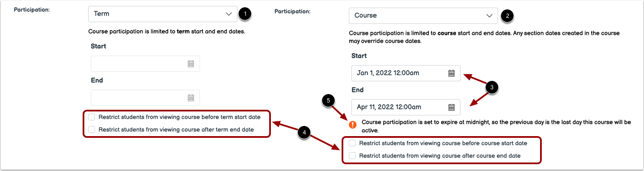Image resolution: width=644 pixels, height=171 pixels.
Task: Check restrict viewing after course end date
Action: (352, 156)
